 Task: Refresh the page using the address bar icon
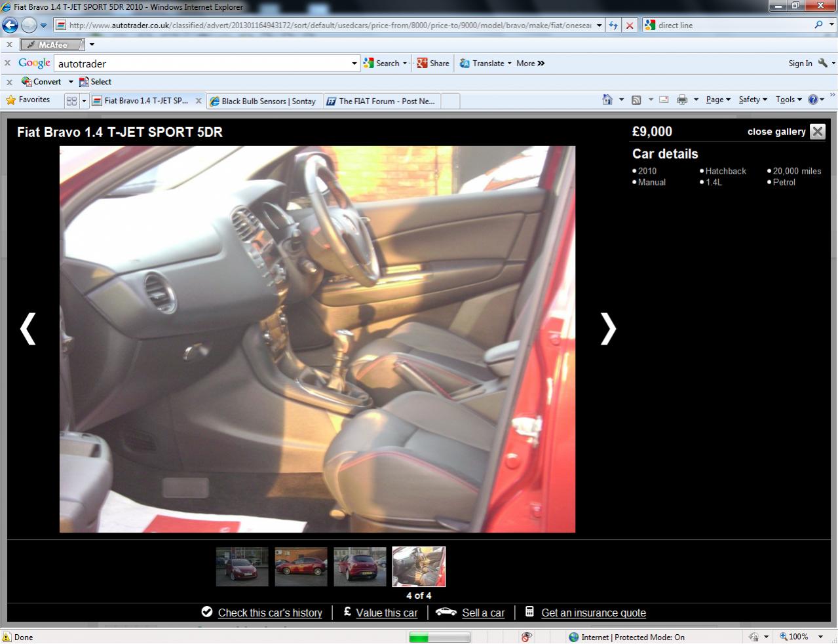[613, 26]
